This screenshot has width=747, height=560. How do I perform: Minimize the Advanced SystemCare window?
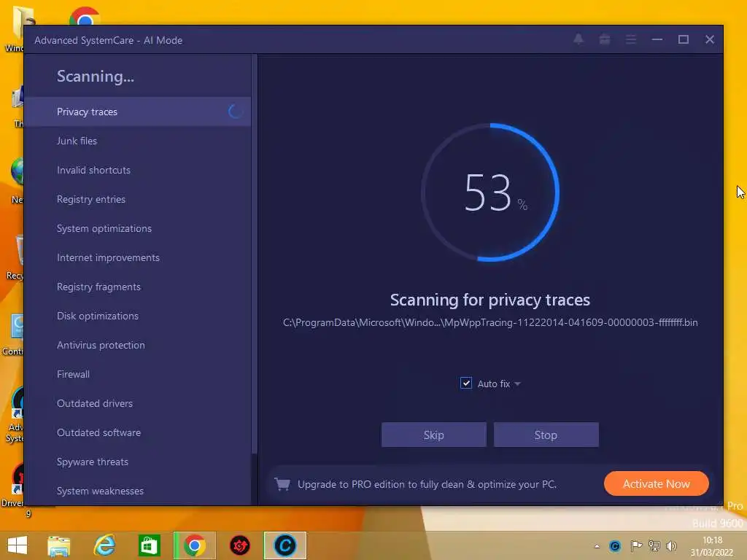(657, 39)
